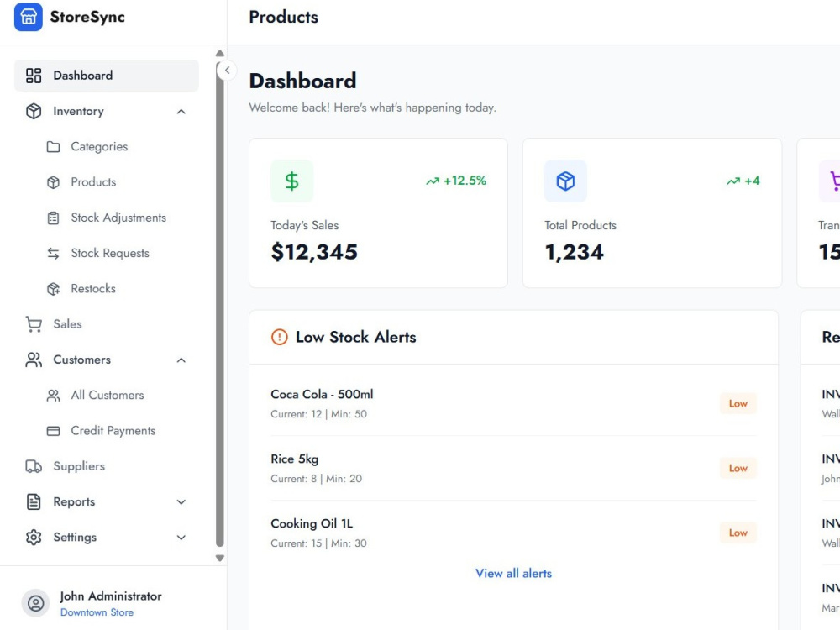
Task: Click the Current: 8 | Min: 20 text
Action: [x=316, y=479]
